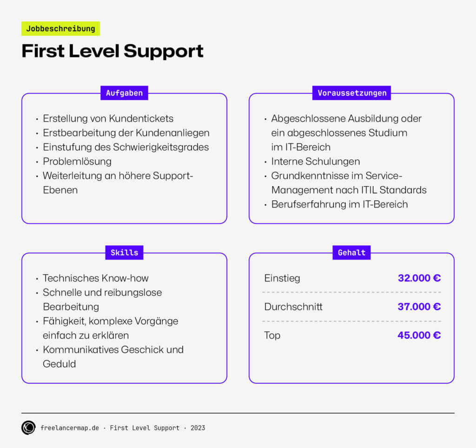Click the Erstellung von Kundentickets item
This screenshot has height=448, width=476.
pos(108,119)
